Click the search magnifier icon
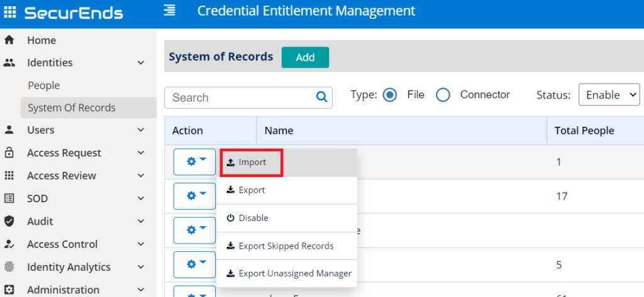The image size is (644, 297). point(321,97)
